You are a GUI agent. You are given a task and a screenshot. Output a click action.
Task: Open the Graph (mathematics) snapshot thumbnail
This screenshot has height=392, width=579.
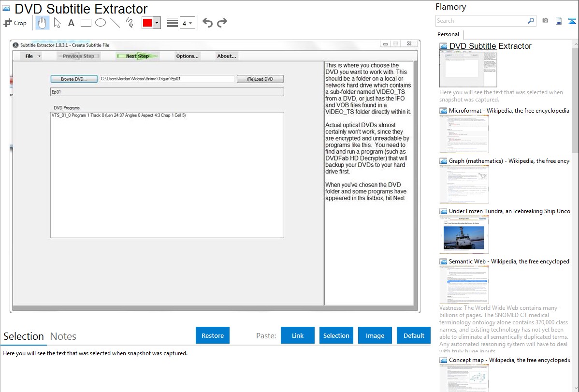pos(464,184)
